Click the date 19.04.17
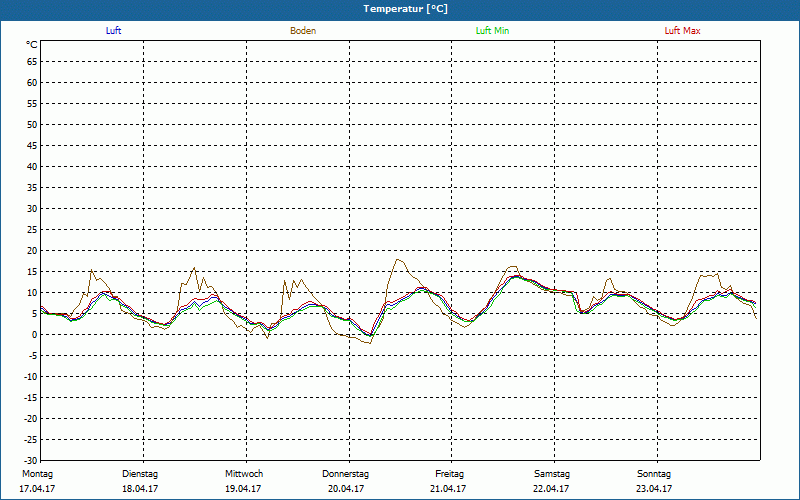The height and width of the screenshot is (500, 800). (243, 489)
